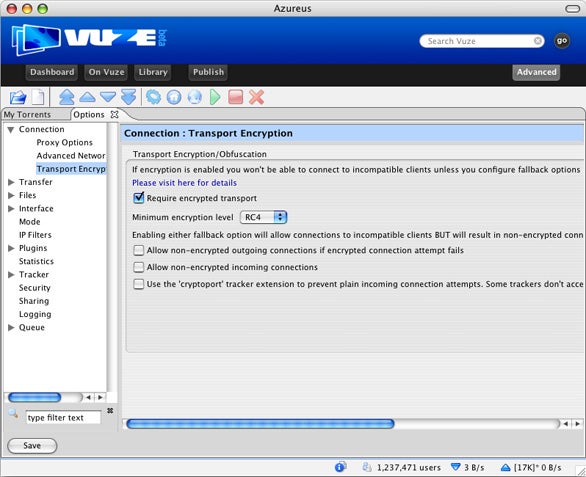This screenshot has width=586, height=477.
Task: Open the IP Filters settings page
Action: click(x=35, y=235)
